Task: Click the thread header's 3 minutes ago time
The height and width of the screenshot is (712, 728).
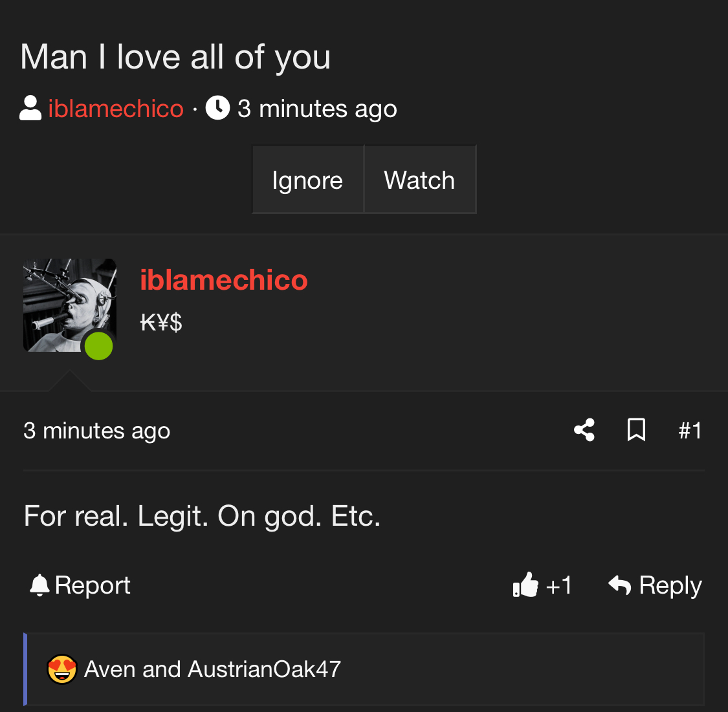Action: (317, 109)
